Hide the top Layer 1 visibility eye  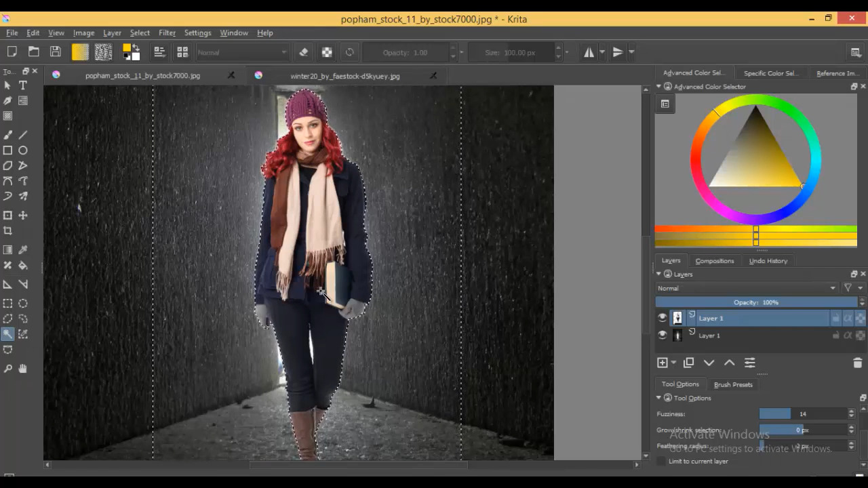tap(663, 318)
